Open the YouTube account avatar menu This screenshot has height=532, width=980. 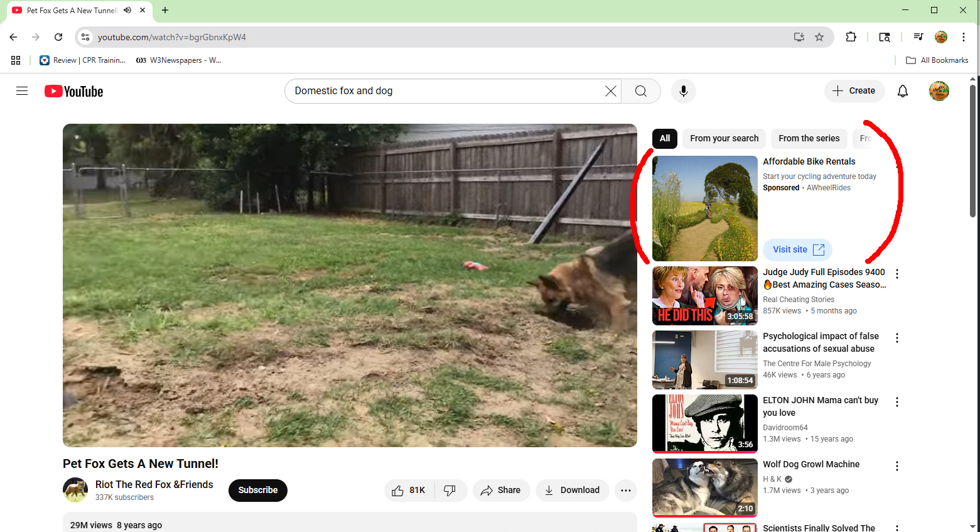pos(939,91)
